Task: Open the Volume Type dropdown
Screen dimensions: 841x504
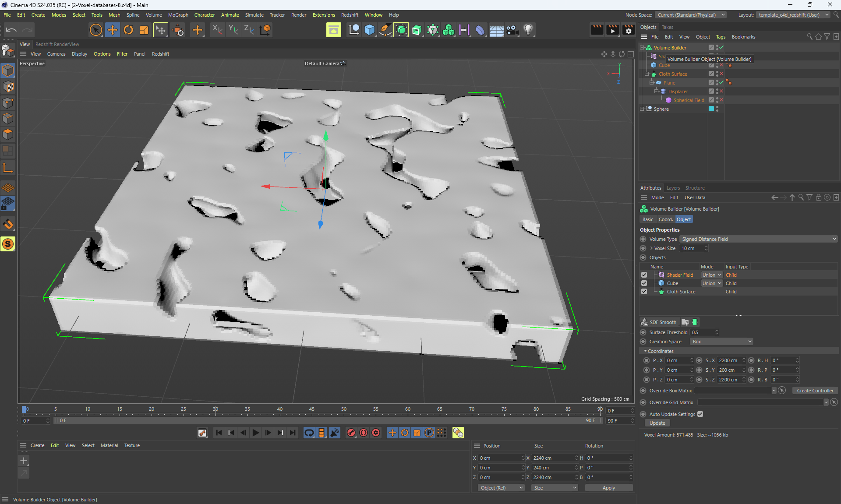Action: [x=759, y=239]
